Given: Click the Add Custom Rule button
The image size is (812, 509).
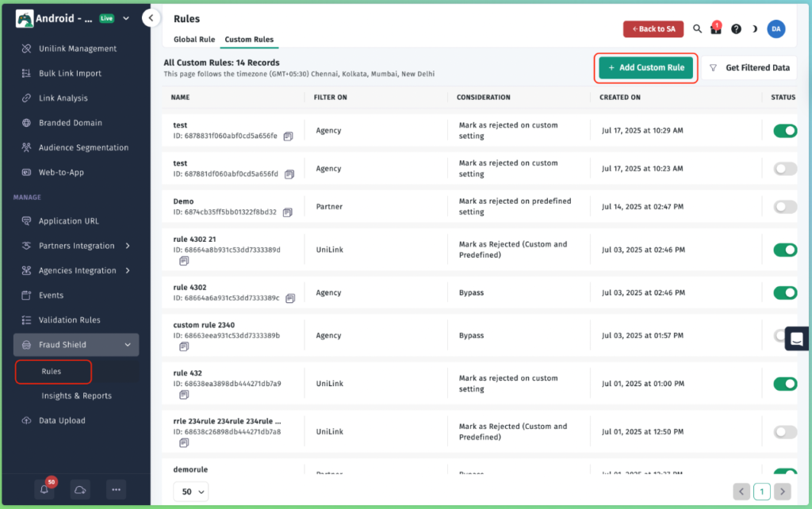Looking at the screenshot, I should [x=645, y=69].
